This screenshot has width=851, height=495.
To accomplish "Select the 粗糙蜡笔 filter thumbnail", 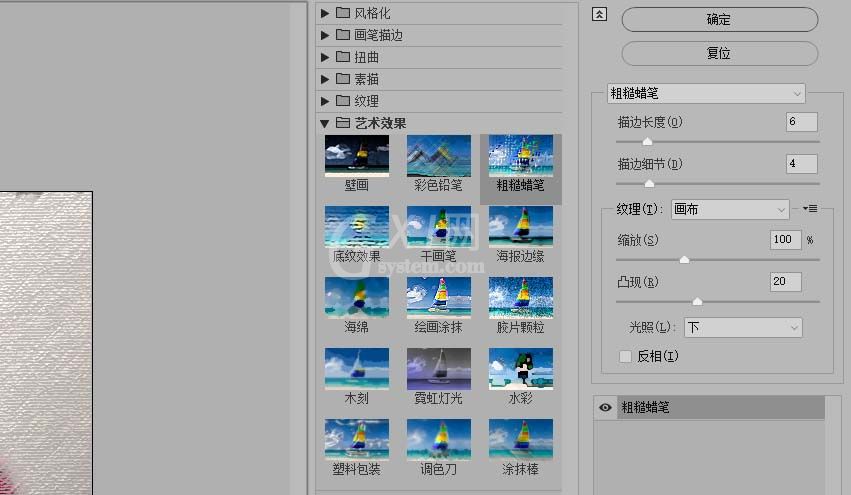I will coord(520,156).
